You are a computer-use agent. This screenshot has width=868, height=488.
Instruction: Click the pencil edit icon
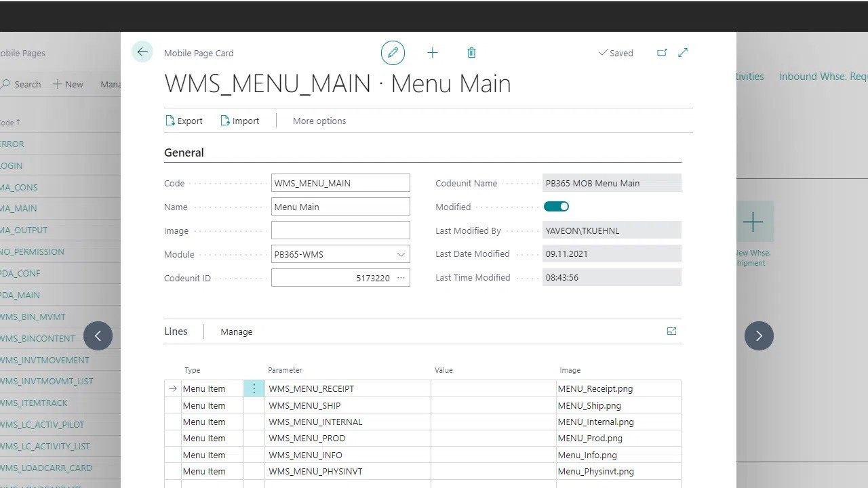pyautogui.click(x=393, y=53)
